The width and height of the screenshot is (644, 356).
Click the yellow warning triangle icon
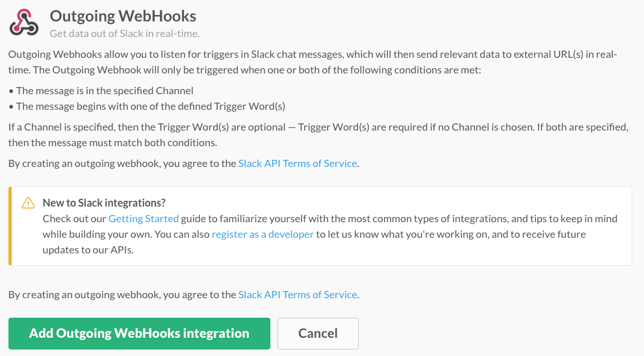tap(29, 203)
